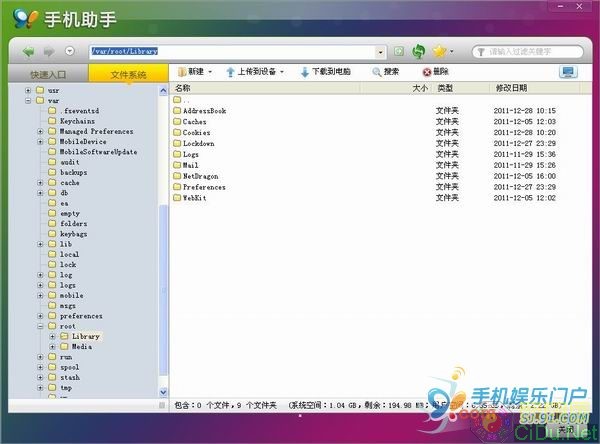Select the AddressBook folder in file list

[x=204, y=111]
